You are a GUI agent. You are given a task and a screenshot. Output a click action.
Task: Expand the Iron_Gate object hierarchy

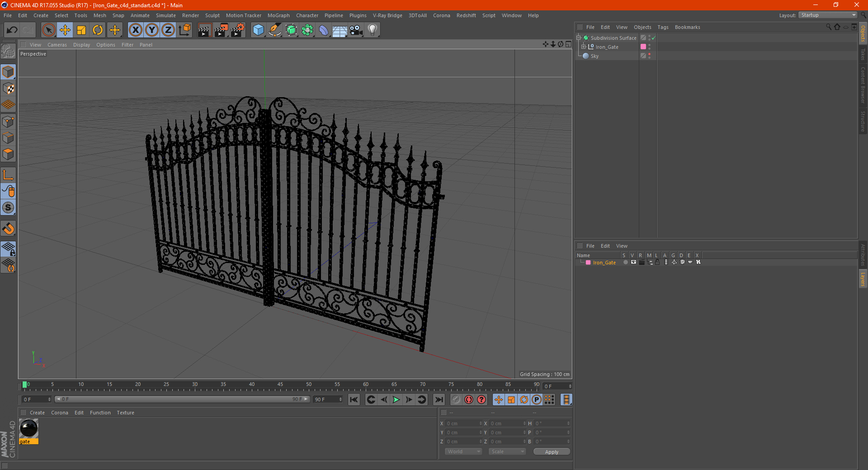click(x=583, y=47)
